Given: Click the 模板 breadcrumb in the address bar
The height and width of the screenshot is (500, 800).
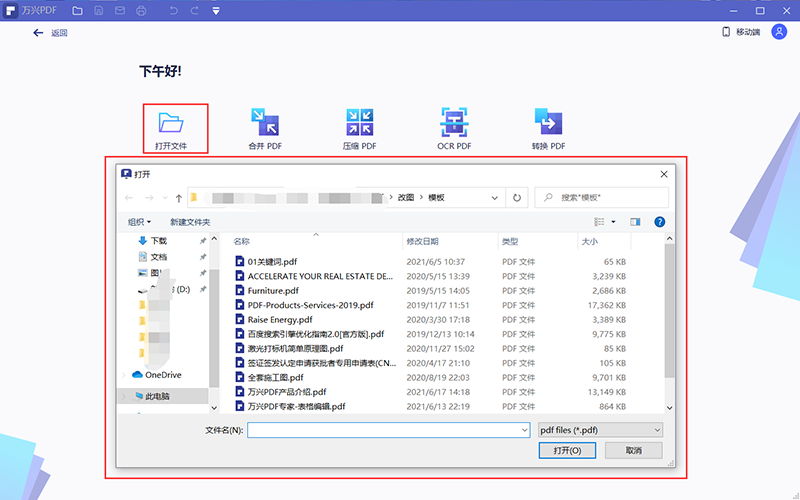Looking at the screenshot, I should click(x=436, y=198).
